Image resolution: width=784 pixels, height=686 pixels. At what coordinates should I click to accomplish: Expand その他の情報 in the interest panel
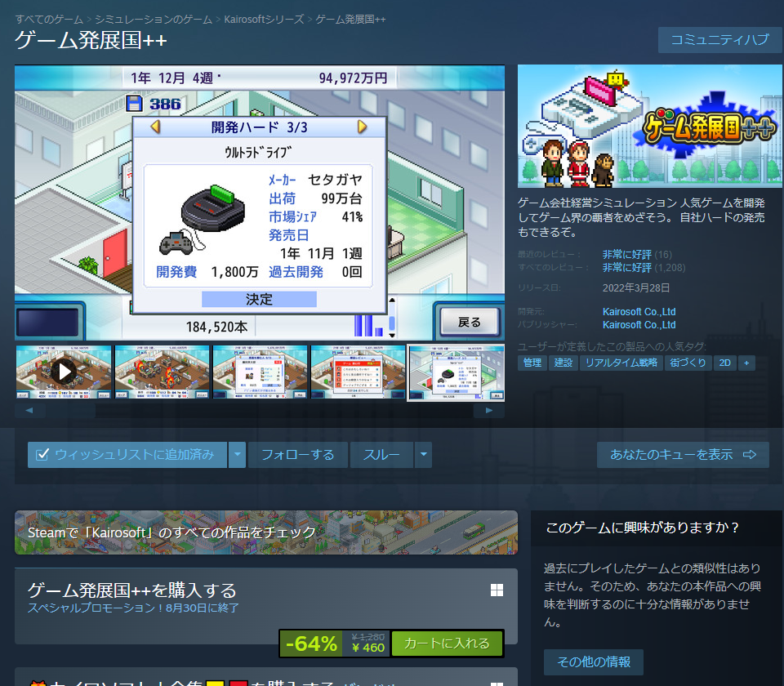593,662
